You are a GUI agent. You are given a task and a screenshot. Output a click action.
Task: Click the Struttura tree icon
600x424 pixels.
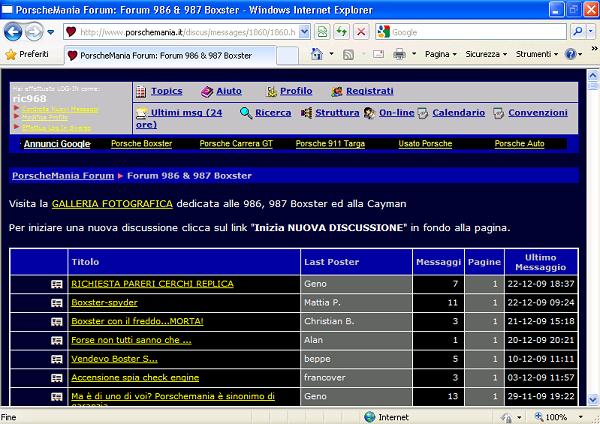[x=306, y=113]
